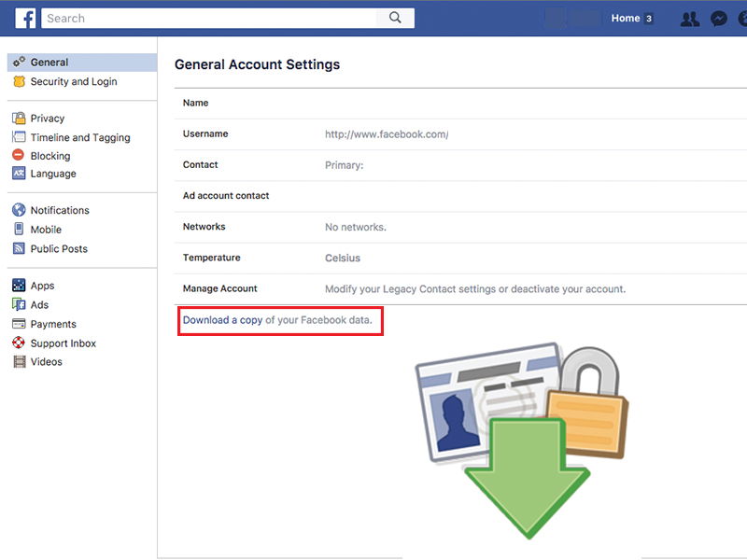The width and height of the screenshot is (747, 560).
Task: Open Blocking settings
Action: coord(50,156)
